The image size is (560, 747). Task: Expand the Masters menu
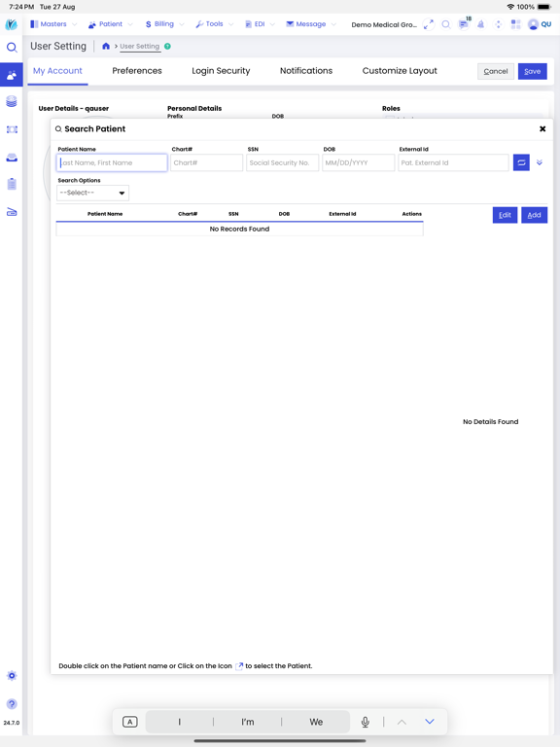pos(52,23)
